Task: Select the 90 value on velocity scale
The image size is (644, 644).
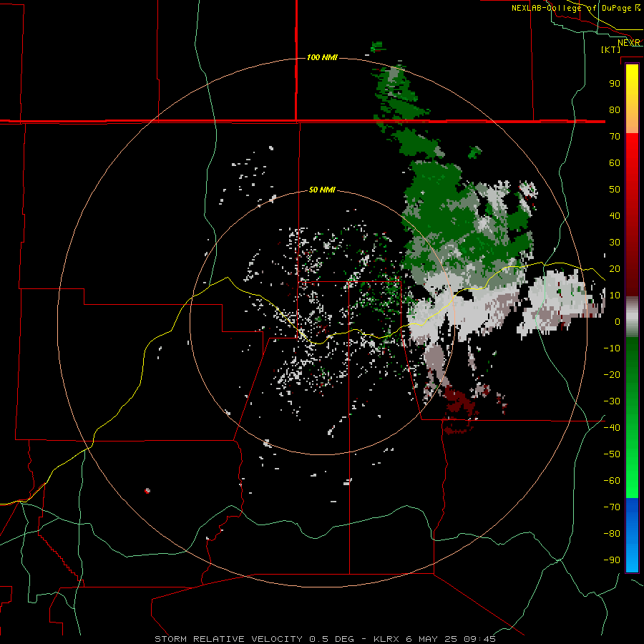Action: coord(615,84)
